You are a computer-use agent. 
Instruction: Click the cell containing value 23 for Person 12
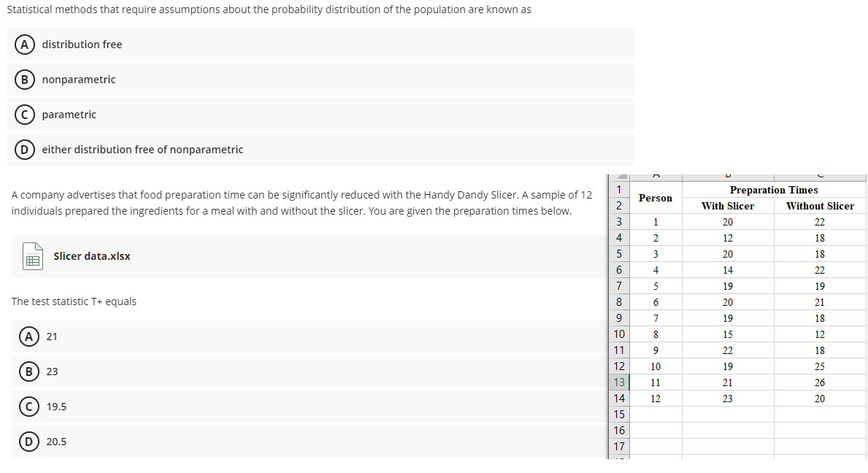tap(728, 398)
